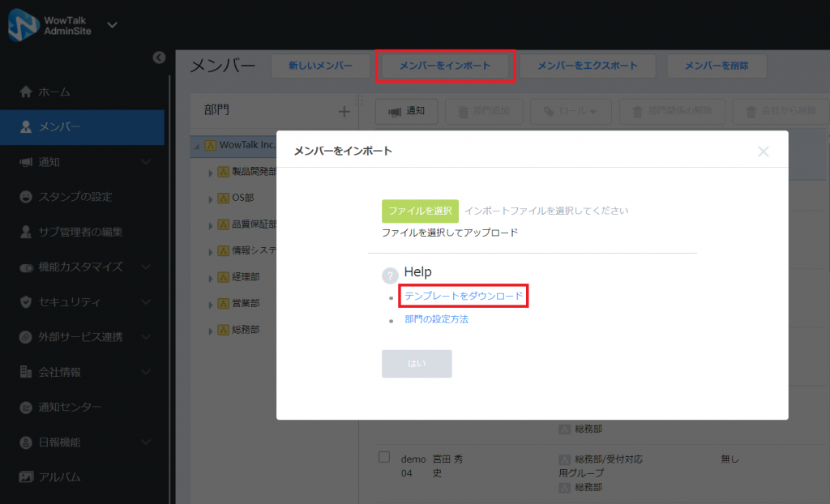Expand the 会社情報 chevron
The height and width of the screenshot is (504, 830).
click(146, 372)
